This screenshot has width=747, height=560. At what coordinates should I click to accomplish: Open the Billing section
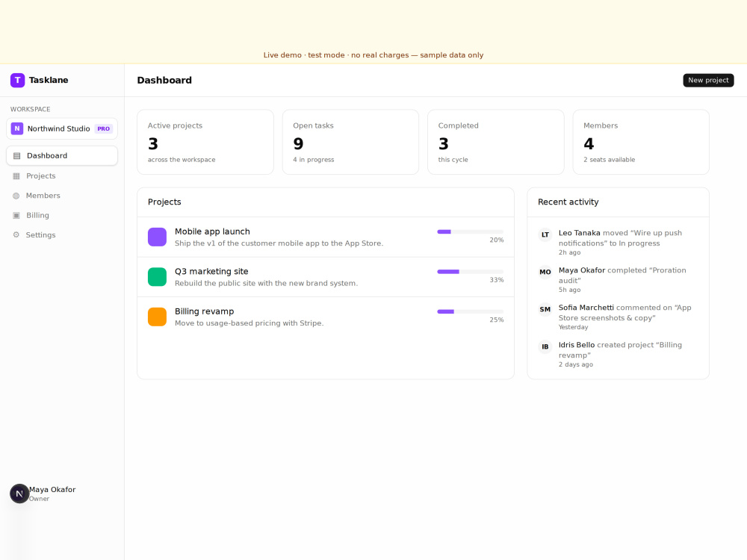tap(62, 215)
